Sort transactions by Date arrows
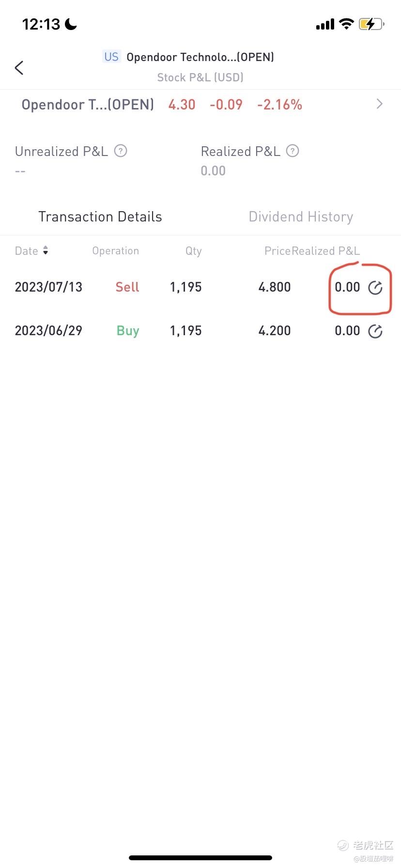The image size is (401, 868). [x=46, y=250]
